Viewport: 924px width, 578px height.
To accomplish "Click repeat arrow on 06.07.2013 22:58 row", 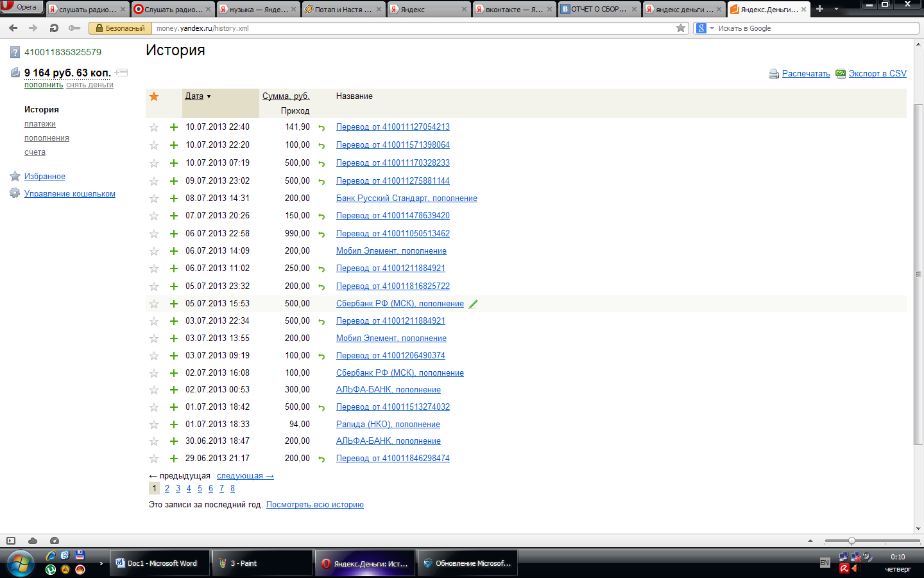I will pos(321,234).
